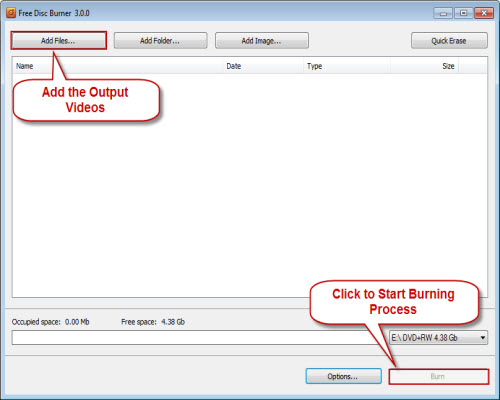Sort the list by Type column header
The image size is (500, 400).
click(x=347, y=66)
